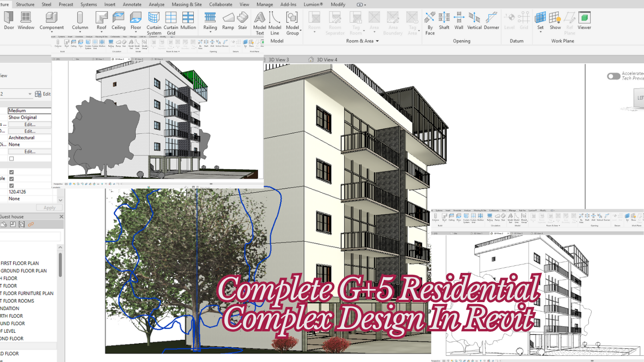Viewport: 644px width, 362px height.
Task: Uncheck the first checked properties checkbox
Action: coord(11,172)
